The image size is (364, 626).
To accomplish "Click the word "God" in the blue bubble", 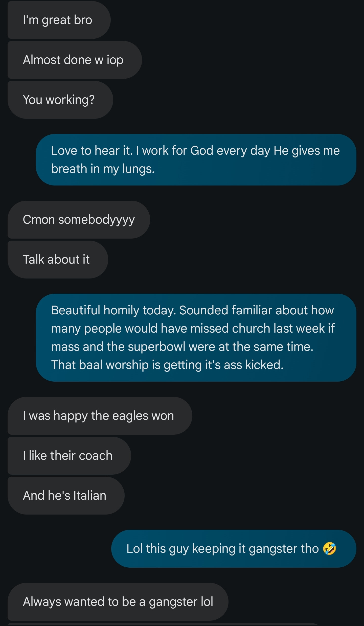I will click(202, 151).
